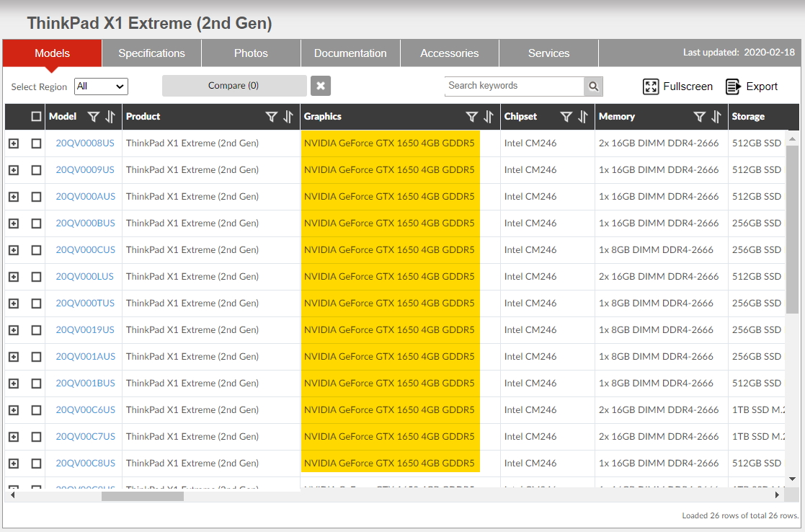Click the horizontal scrollbar thumb
The height and width of the screenshot is (532, 805).
point(143,496)
